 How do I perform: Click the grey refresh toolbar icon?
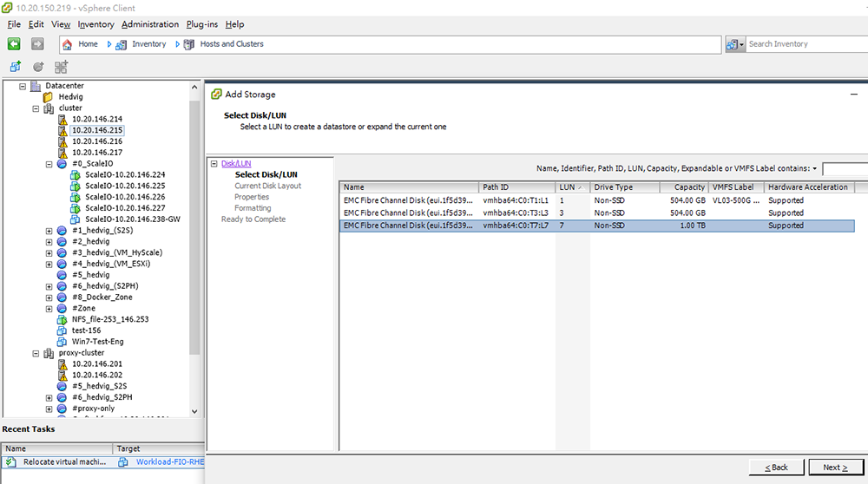pos(38,67)
